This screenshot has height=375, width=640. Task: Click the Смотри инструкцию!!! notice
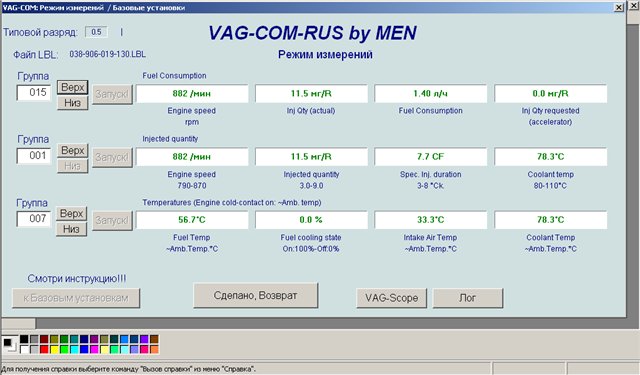77,279
